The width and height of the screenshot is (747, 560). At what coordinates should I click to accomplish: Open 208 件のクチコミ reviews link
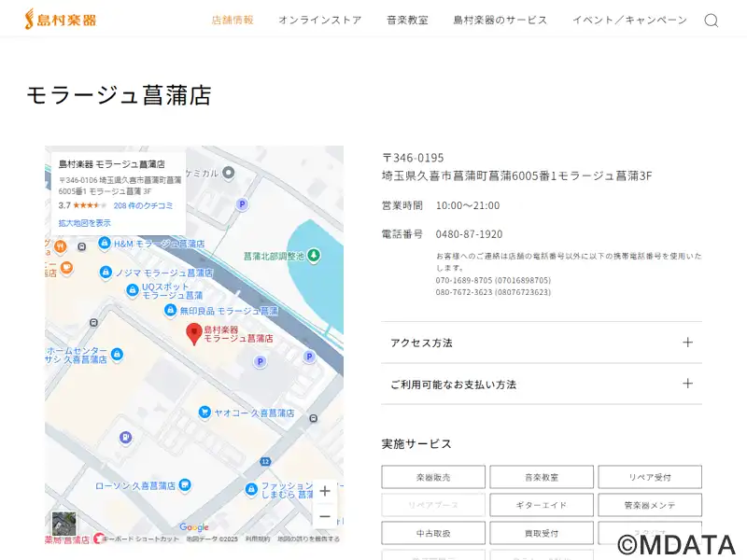[143, 205]
